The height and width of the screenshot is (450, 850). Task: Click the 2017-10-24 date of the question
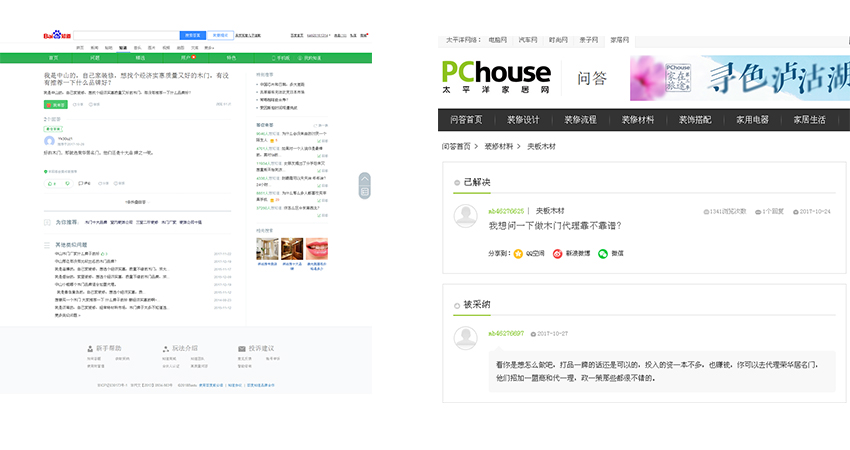point(812,211)
